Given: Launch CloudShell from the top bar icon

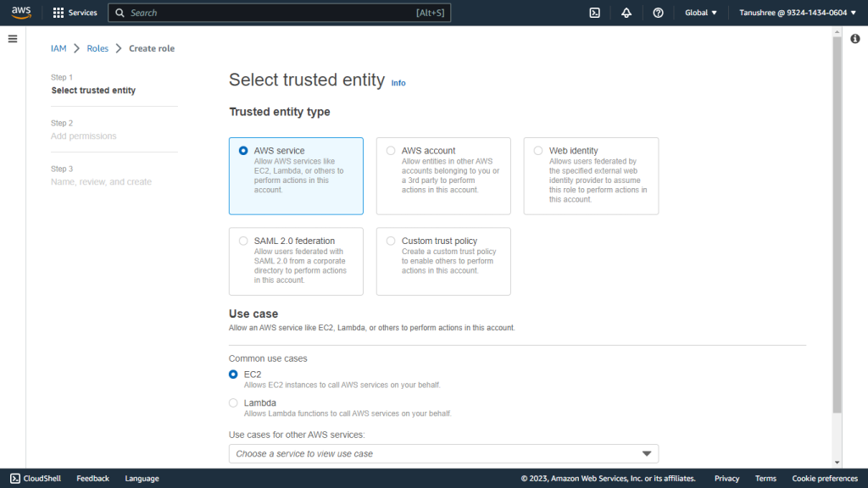Looking at the screenshot, I should (594, 13).
